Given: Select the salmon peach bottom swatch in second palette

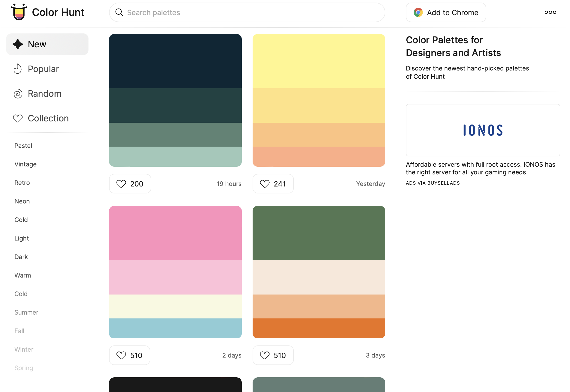Looking at the screenshot, I should (x=319, y=157).
